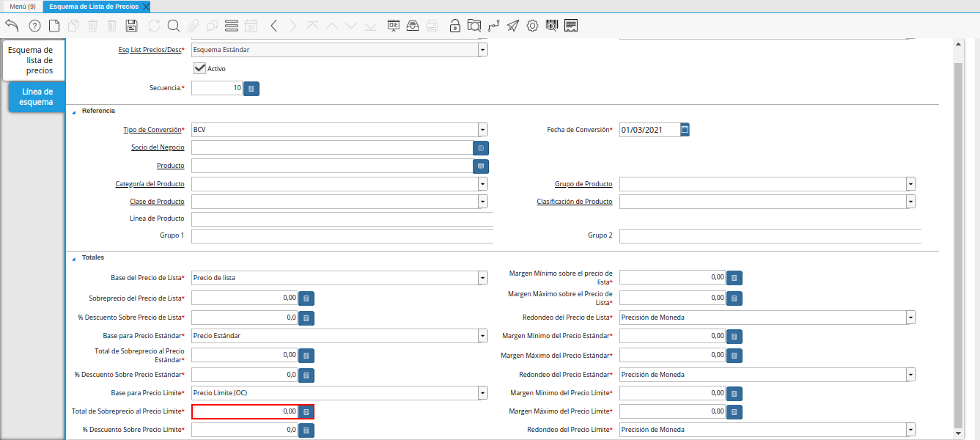The width and height of the screenshot is (980, 440).
Task: Click the % Descuento Sobre Precio Límite field
Action: tap(245, 430)
